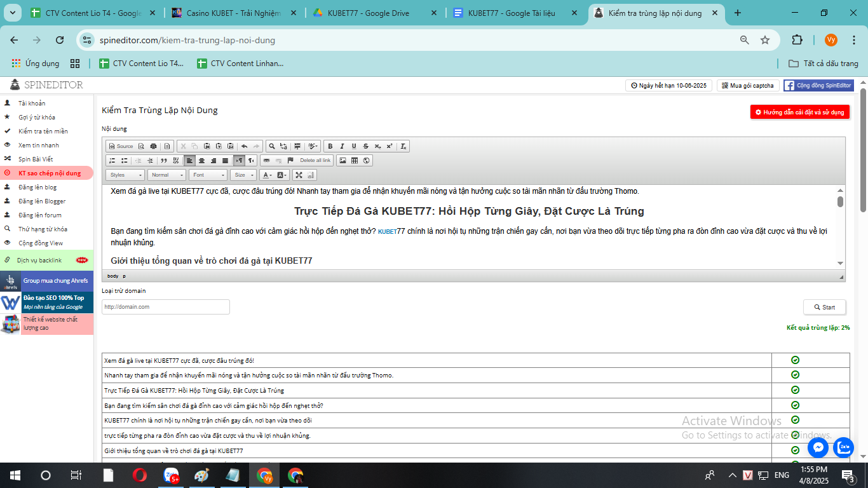Click the blue Messenger chat bubble icon

(818, 447)
